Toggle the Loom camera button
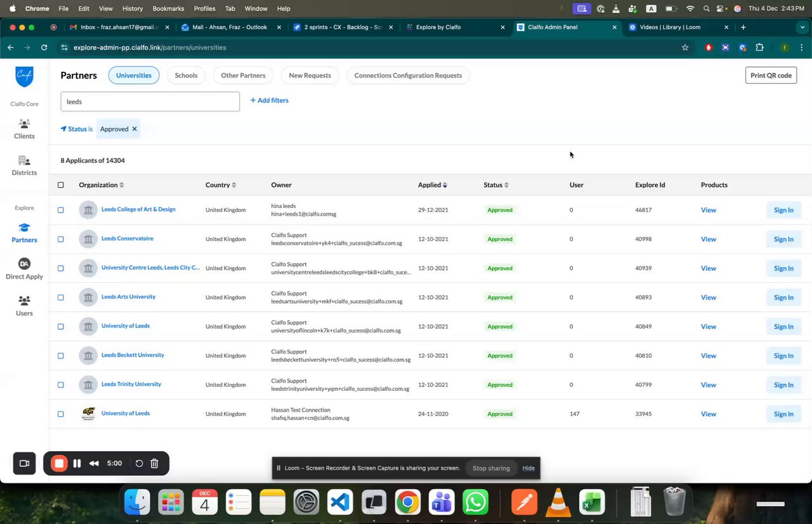The height and width of the screenshot is (524, 812). click(25, 463)
